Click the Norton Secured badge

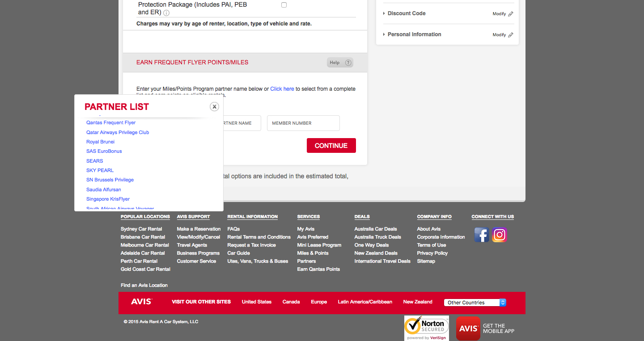click(x=427, y=328)
